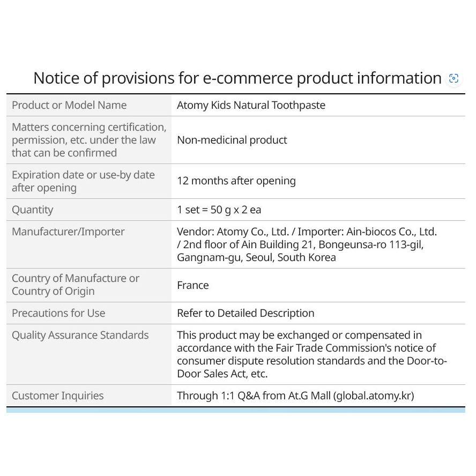
Task: Click the "Non-medicinal product" value
Action: [232, 140]
